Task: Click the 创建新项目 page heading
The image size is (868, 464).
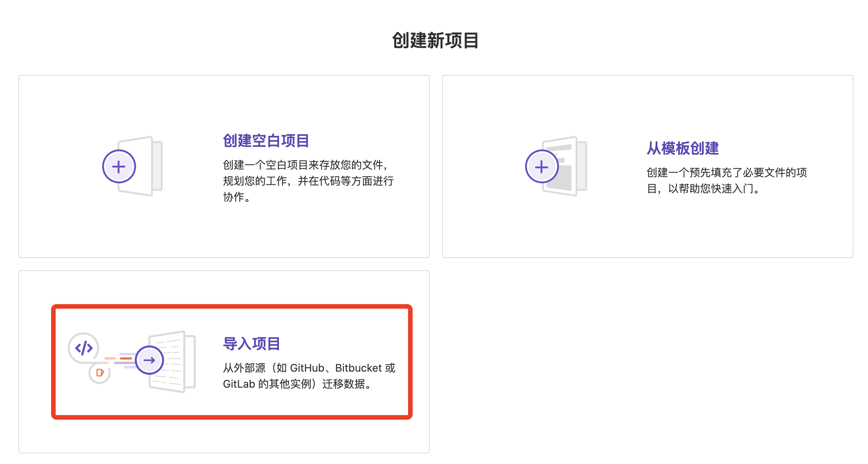Action: point(435,40)
